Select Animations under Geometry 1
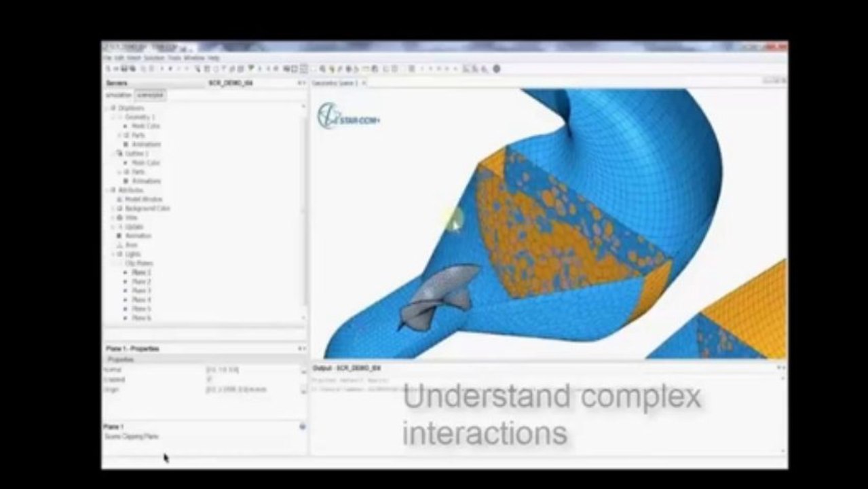The width and height of the screenshot is (868, 489). point(146,145)
